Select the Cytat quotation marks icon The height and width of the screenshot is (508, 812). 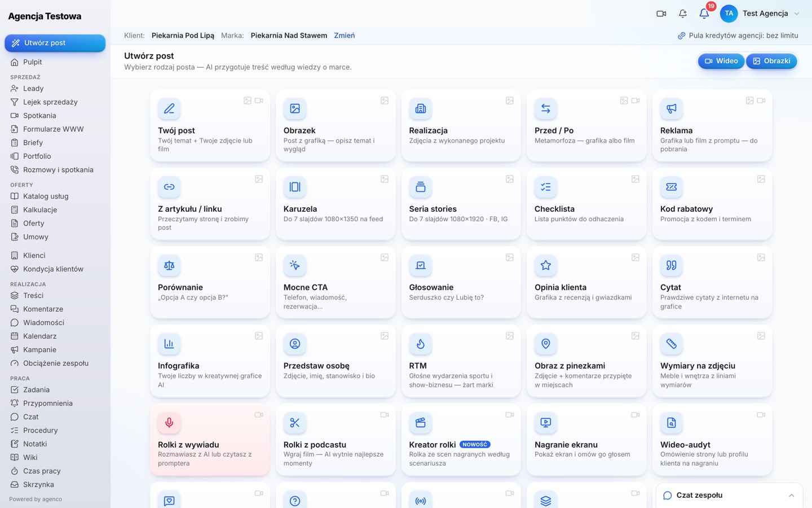(671, 265)
